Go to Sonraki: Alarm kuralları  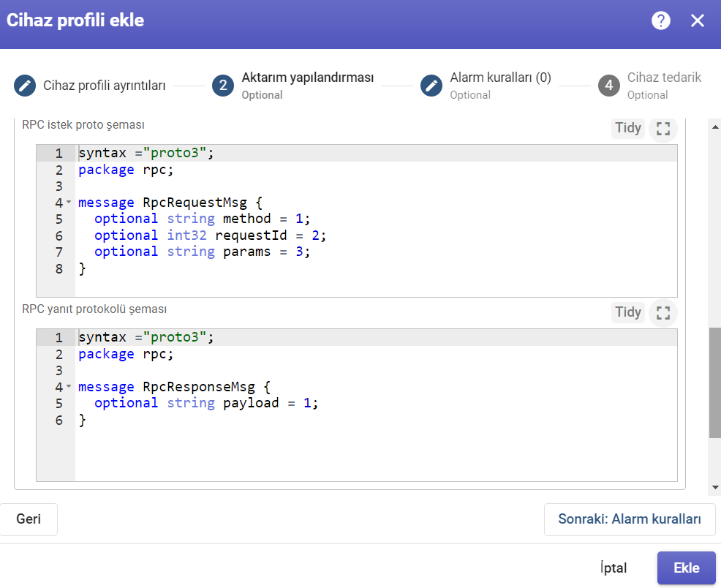coord(630,519)
